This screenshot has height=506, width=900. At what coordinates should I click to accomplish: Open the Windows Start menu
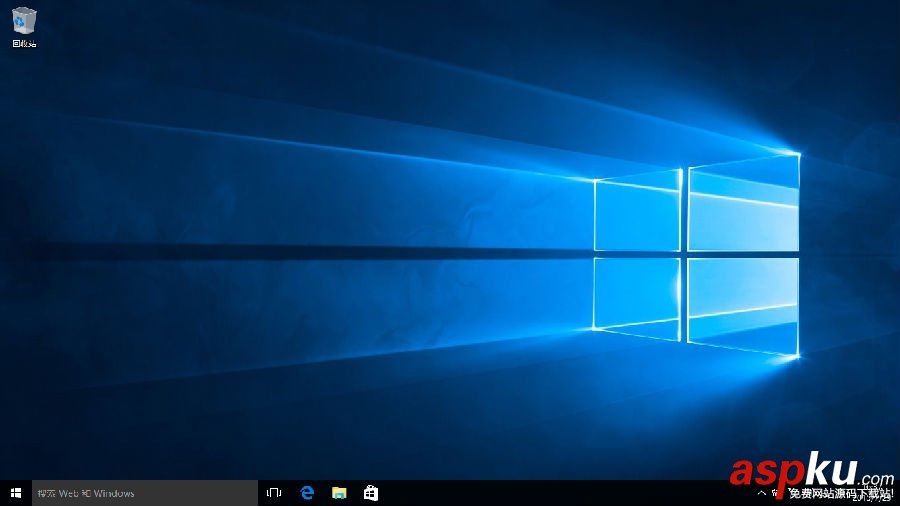coord(15,493)
